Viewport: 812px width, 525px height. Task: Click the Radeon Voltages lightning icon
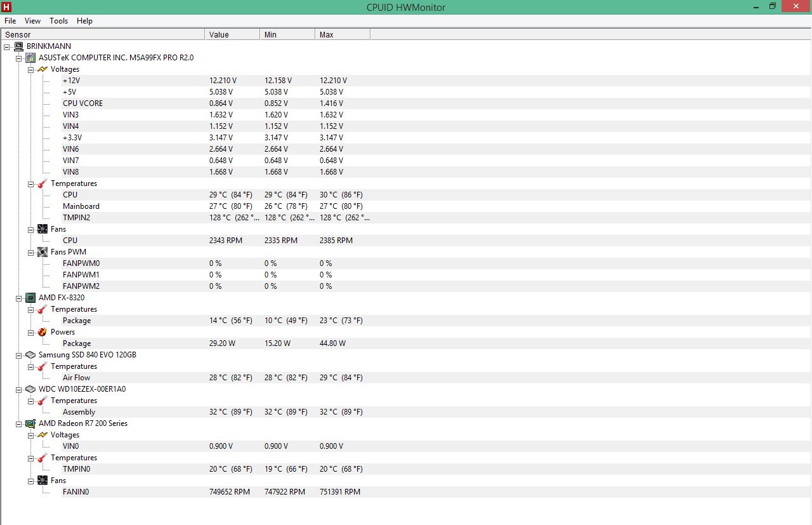coord(43,435)
